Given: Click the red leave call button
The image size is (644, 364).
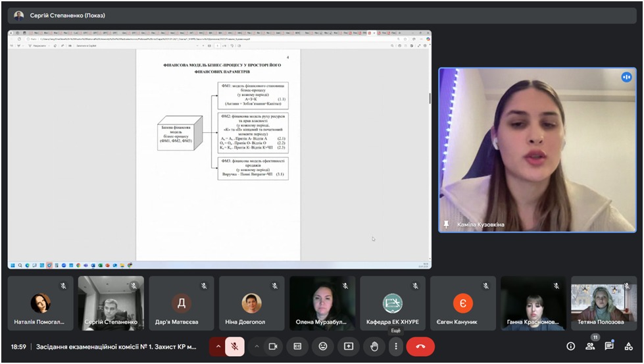Looking at the screenshot, I should coord(420,346).
